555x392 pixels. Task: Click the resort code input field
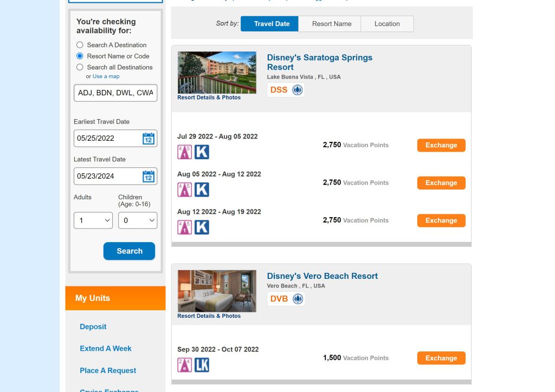115,93
